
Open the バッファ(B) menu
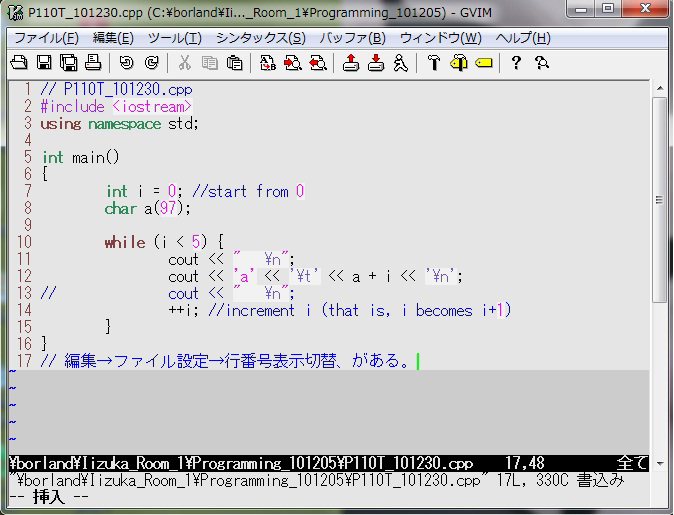click(352, 38)
